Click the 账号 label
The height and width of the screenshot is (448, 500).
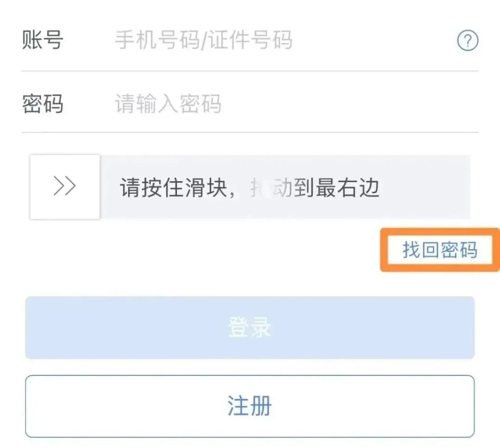[43, 40]
